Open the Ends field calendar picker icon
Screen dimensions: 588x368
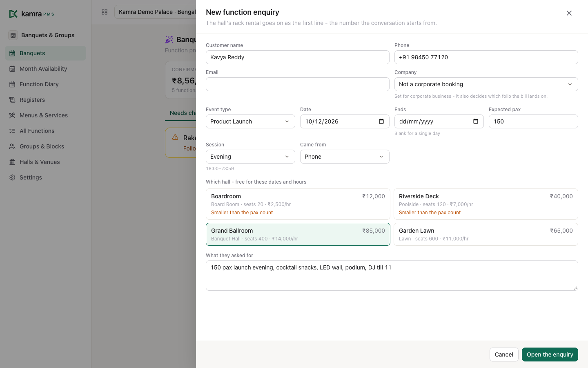tap(476, 121)
